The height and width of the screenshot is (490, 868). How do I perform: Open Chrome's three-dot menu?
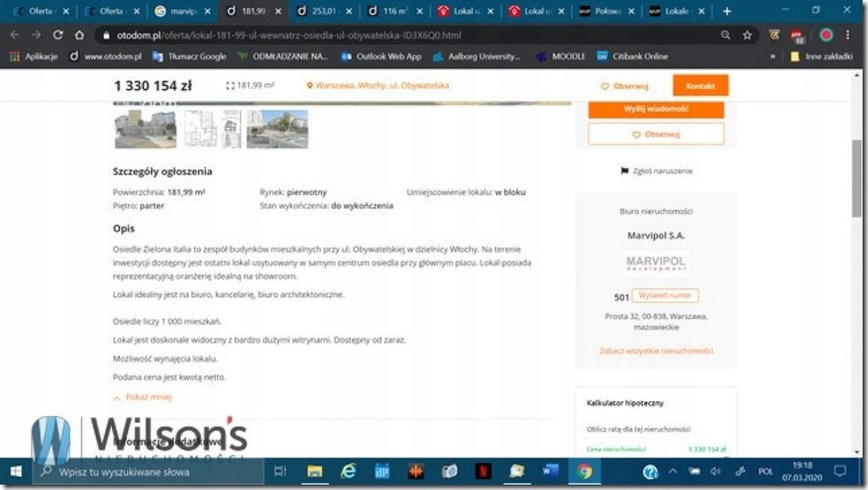(848, 35)
